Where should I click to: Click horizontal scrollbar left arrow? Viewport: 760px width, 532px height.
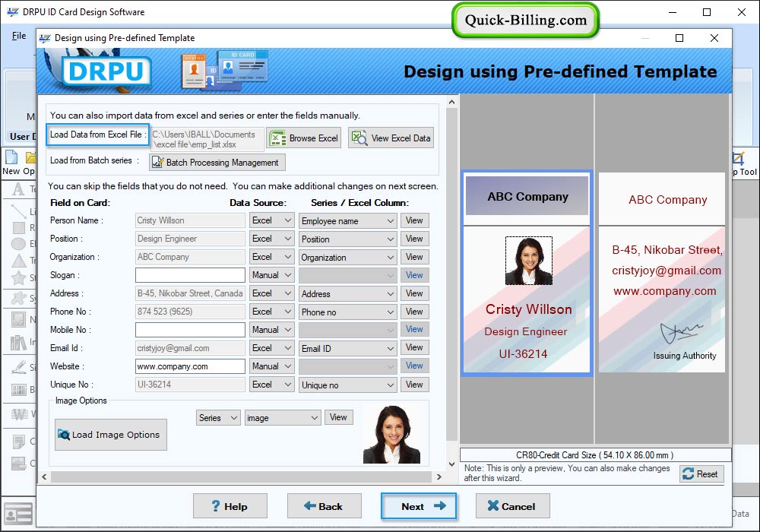pos(44,477)
